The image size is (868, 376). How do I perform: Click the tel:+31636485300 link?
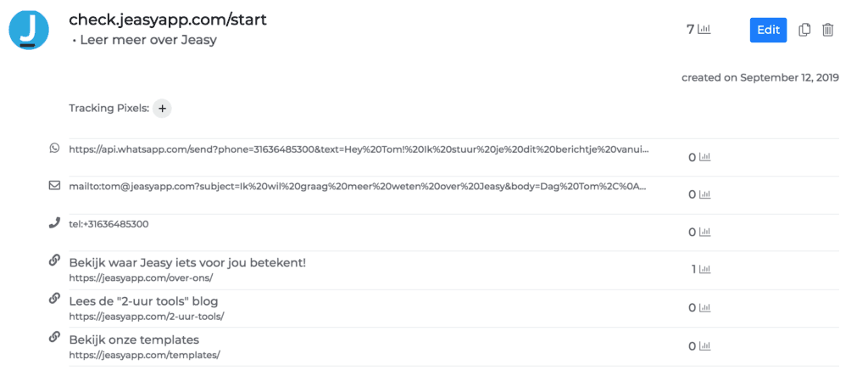(x=108, y=224)
